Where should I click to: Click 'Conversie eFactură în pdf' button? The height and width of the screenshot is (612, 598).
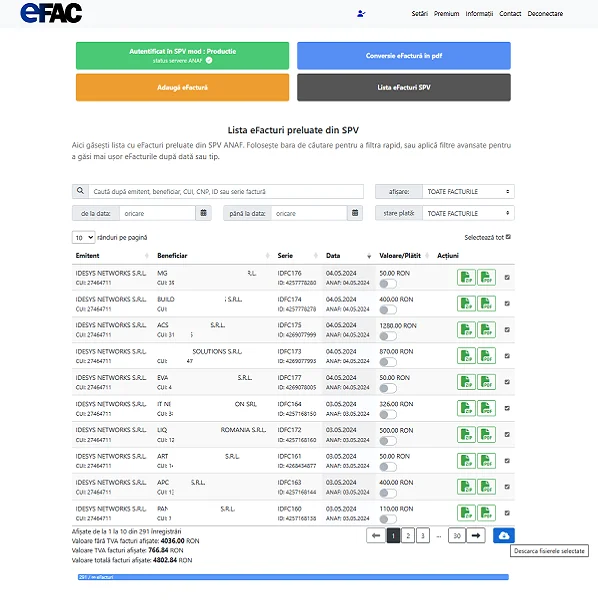404,56
